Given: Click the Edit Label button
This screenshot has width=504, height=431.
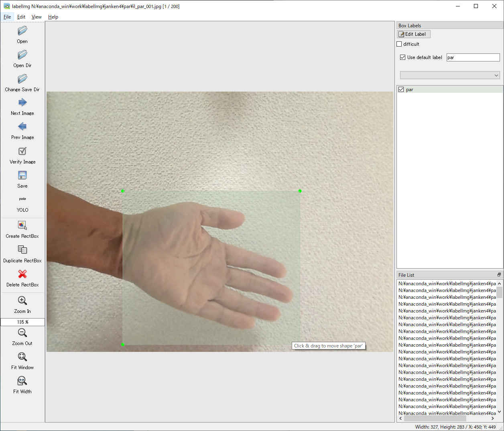Looking at the screenshot, I should click(x=414, y=34).
